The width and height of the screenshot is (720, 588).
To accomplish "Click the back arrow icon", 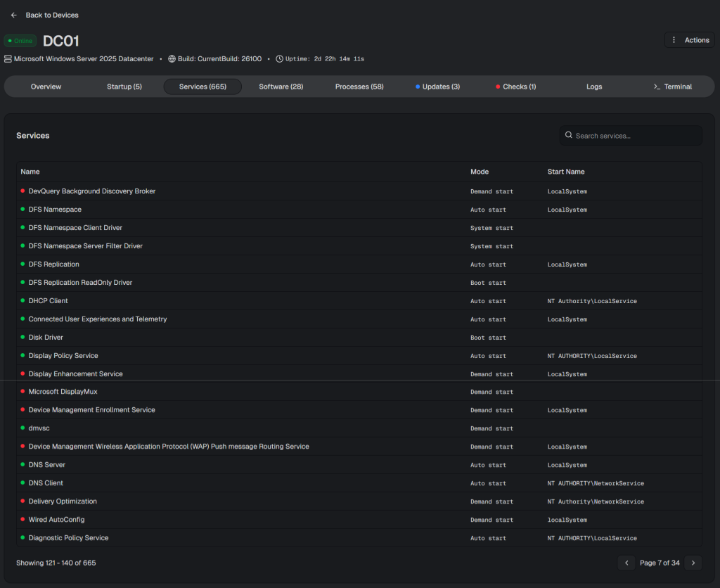I will click(14, 15).
